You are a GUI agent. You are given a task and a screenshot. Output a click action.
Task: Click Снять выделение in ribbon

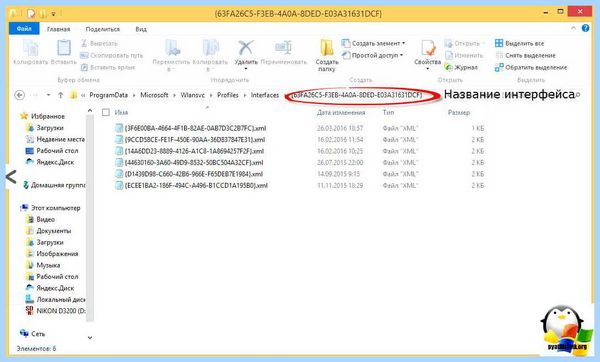(x=525, y=55)
